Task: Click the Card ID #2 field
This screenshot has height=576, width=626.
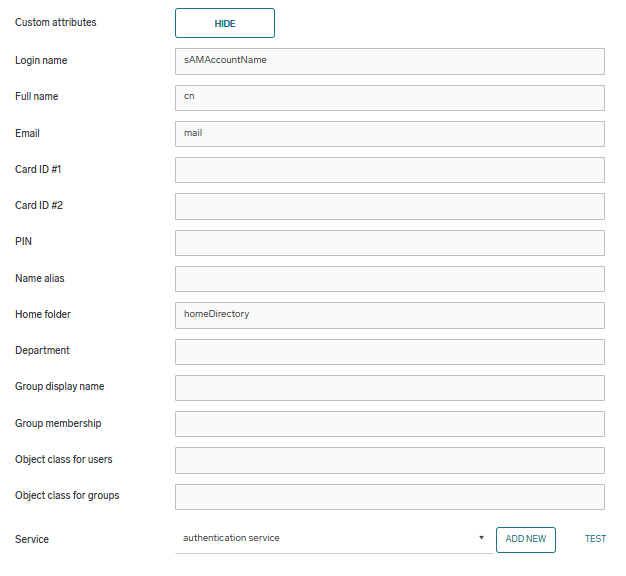Action: (389, 206)
